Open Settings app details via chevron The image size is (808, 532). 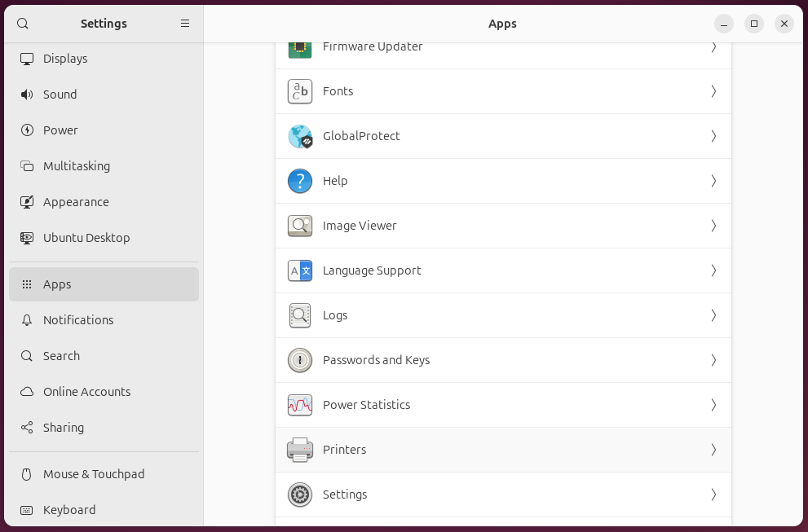(x=713, y=495)
